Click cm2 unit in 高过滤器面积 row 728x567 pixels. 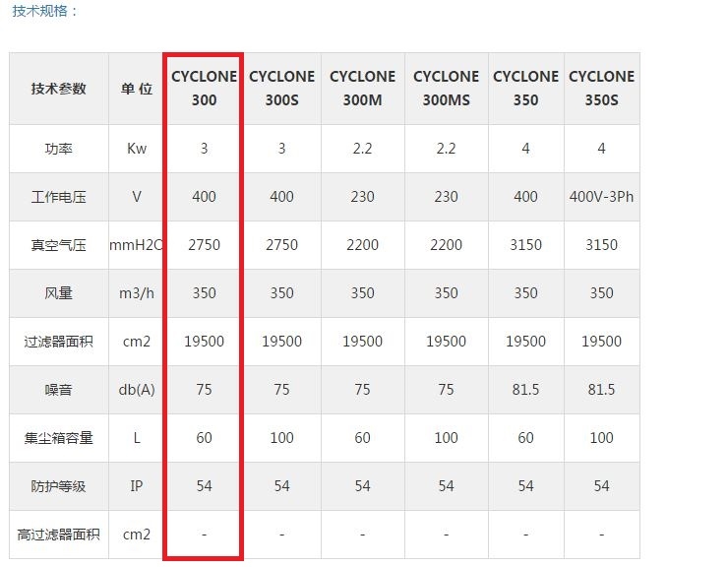137,535
